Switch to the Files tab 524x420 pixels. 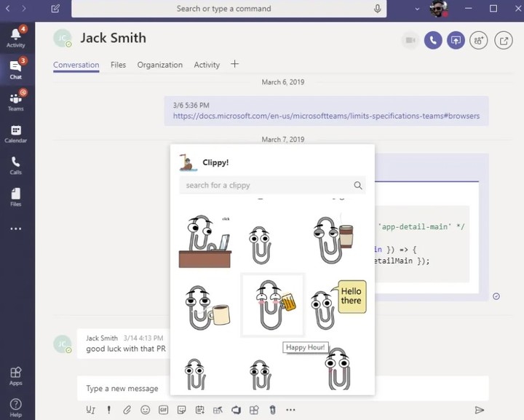118,65
